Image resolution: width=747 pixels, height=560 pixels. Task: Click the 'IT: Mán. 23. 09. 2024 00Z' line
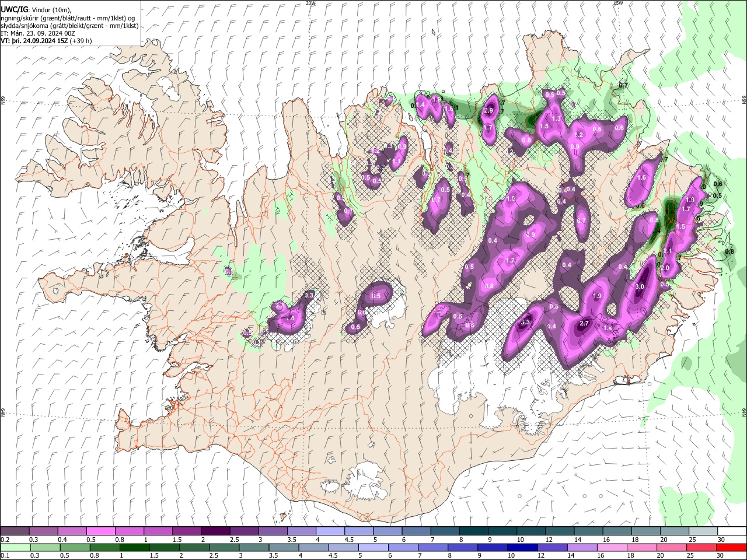click(38, 33)
